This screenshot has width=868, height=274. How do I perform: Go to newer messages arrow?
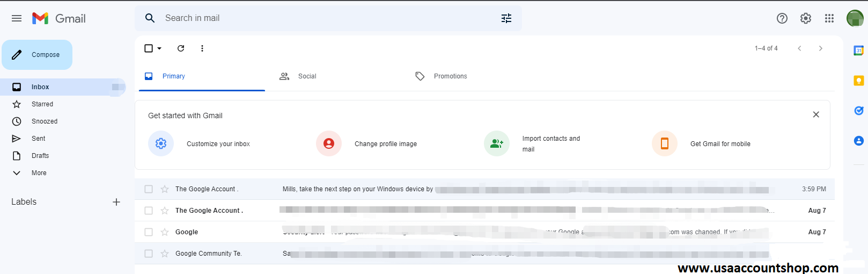click(x=799, y=48)
